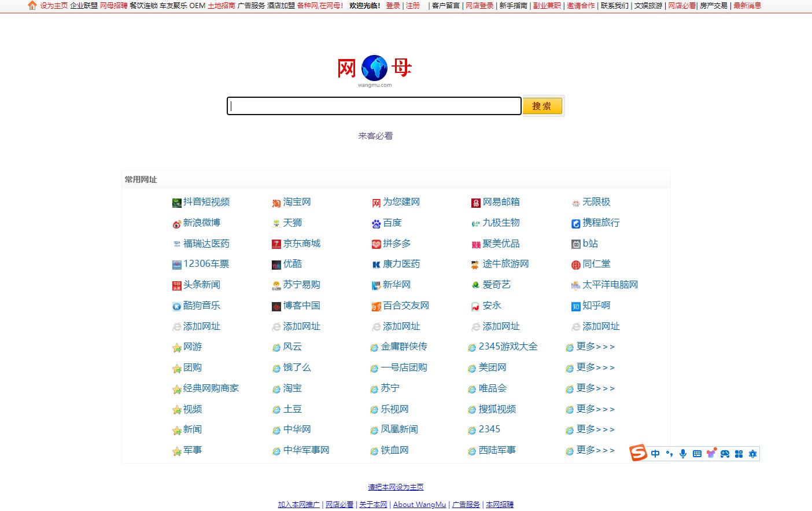Viewport: 812px width, 511px height.
Task: Click the 携程旅行 favicon
Action: [x=576, y=223]
